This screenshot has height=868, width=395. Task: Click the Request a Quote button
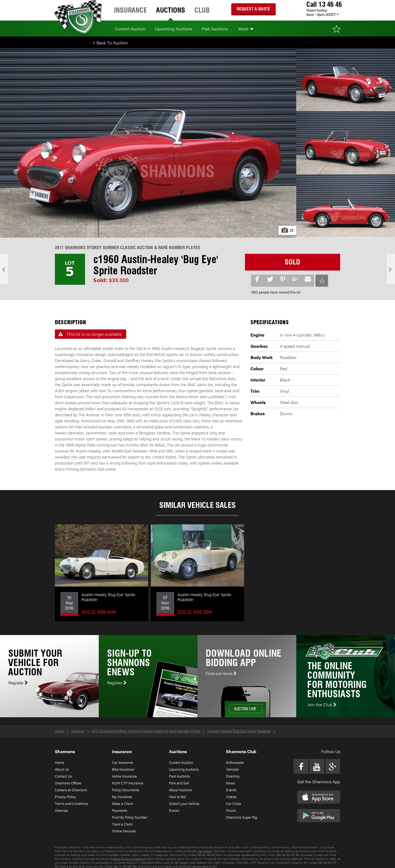(x=253, y=9)
